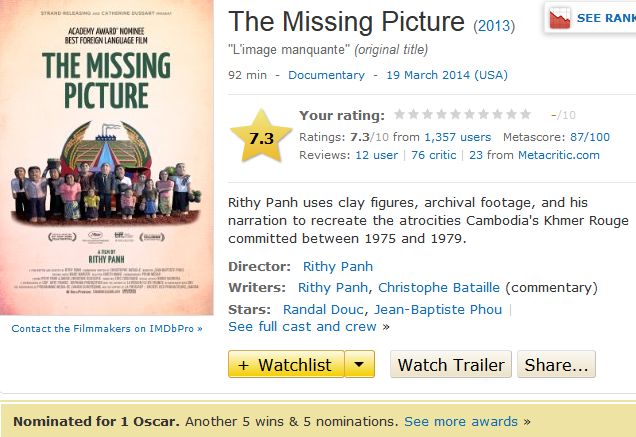Add film to Watchlist

(286, 364)
